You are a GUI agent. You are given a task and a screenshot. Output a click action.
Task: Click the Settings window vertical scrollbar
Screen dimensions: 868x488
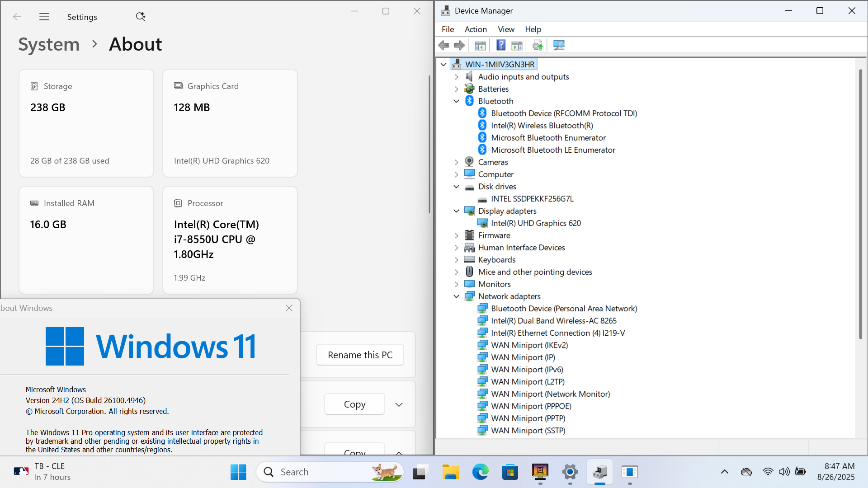430,145
